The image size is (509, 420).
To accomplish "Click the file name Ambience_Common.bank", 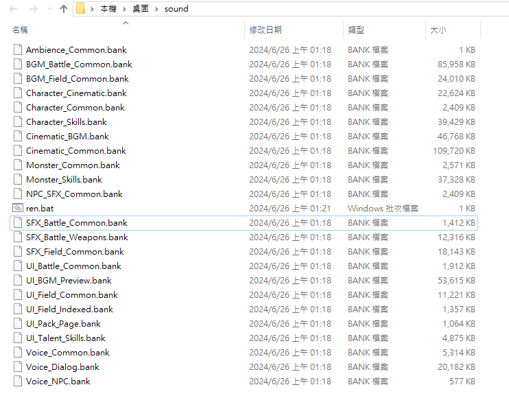I will coord(76,49).
